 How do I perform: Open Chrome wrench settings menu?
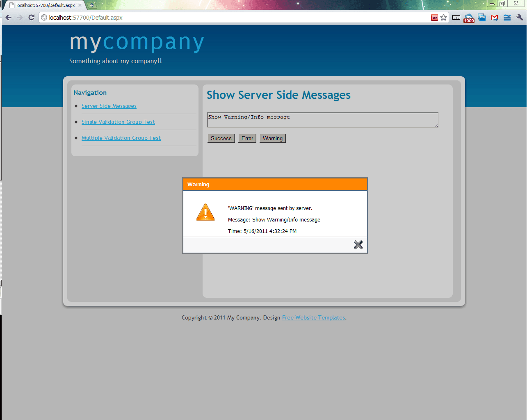tap(520, 17)
